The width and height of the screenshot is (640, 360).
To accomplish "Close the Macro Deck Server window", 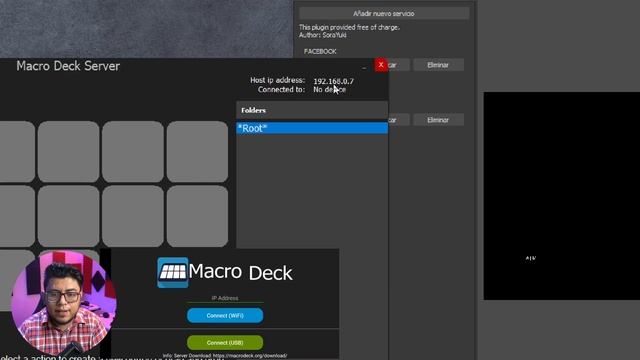I will point(381,65).
